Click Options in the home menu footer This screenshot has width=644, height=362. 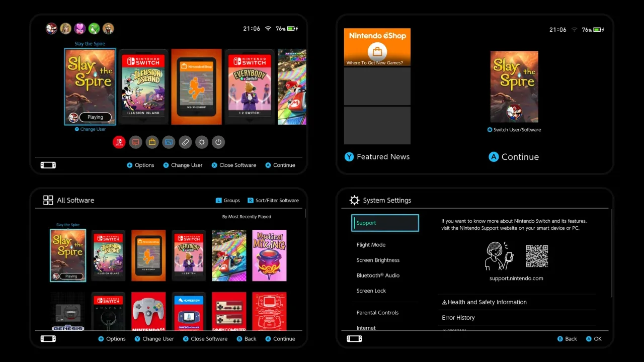pos(140,165)
